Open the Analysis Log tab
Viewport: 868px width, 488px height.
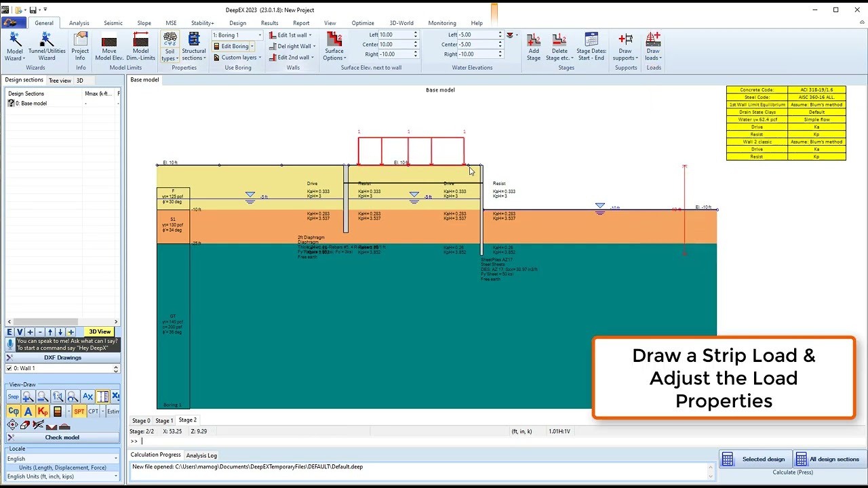pos(201,455)
